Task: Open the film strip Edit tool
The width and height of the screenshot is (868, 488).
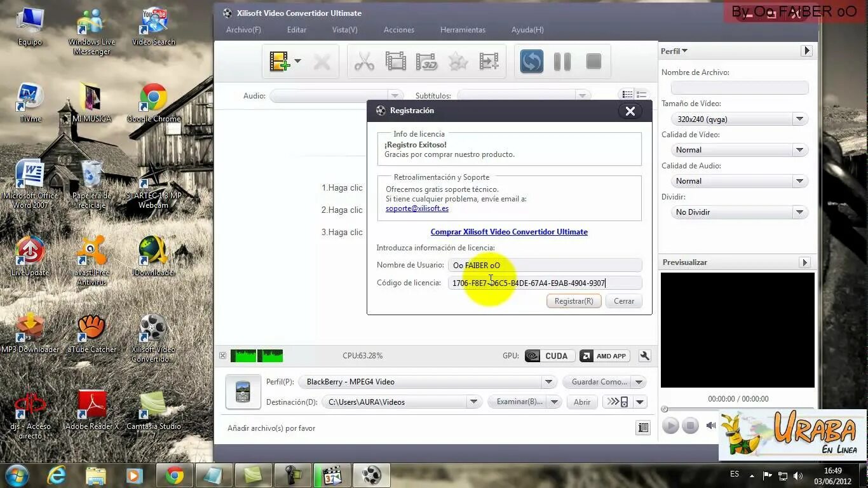Action: [395, 62]
